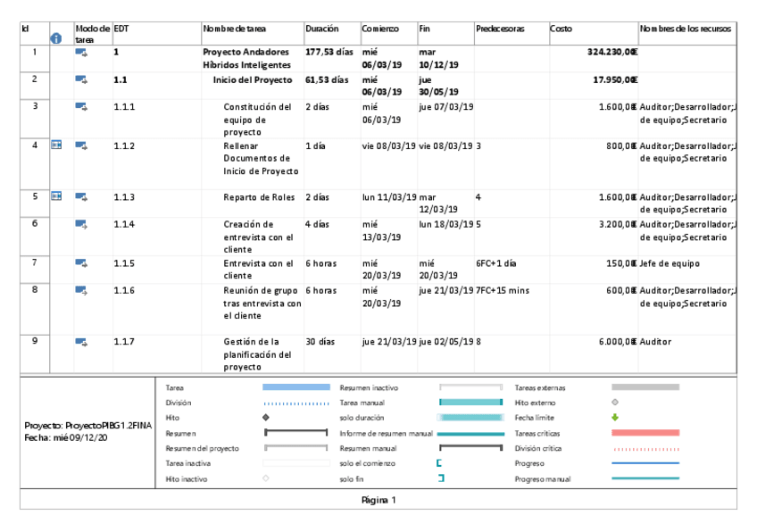
Task: Click the red Tareas críticas legend bar
Action: pos(645,433)
